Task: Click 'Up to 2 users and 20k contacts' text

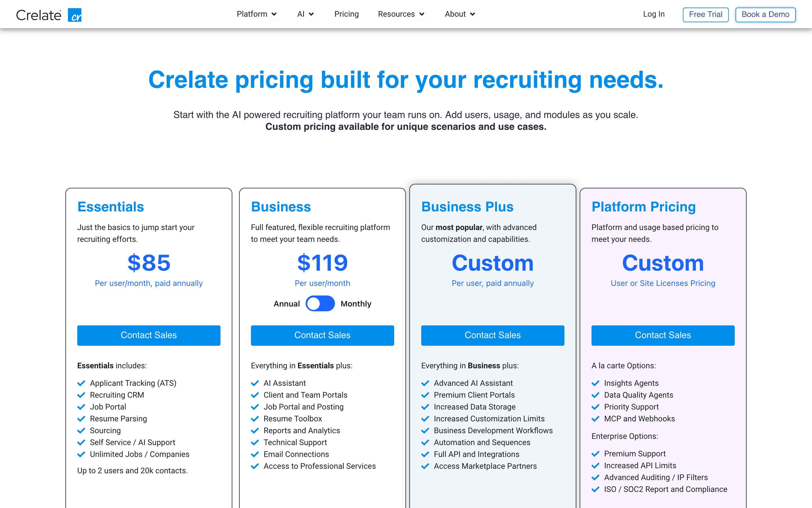Action: [x=132, y=471]
